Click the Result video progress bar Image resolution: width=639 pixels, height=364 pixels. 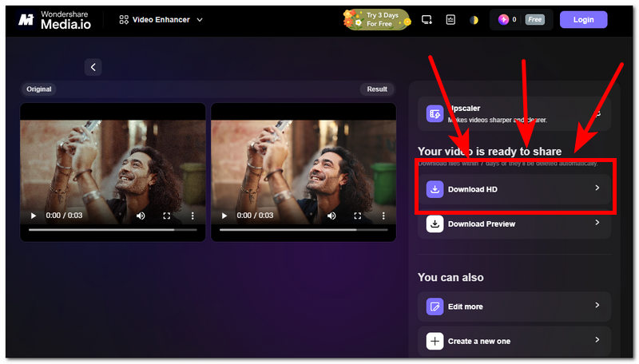[304, 230]
